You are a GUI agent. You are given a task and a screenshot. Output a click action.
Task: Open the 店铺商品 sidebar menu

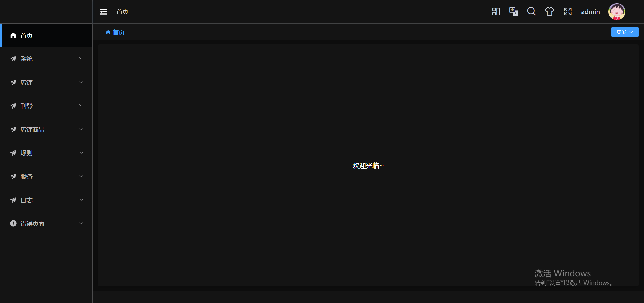pyautogui.click(x=46, y=129)
